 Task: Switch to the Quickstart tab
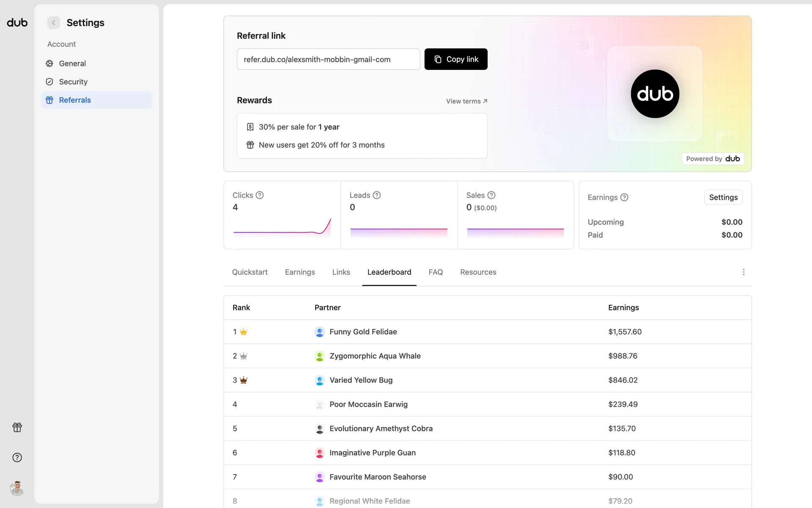[250, 272]
